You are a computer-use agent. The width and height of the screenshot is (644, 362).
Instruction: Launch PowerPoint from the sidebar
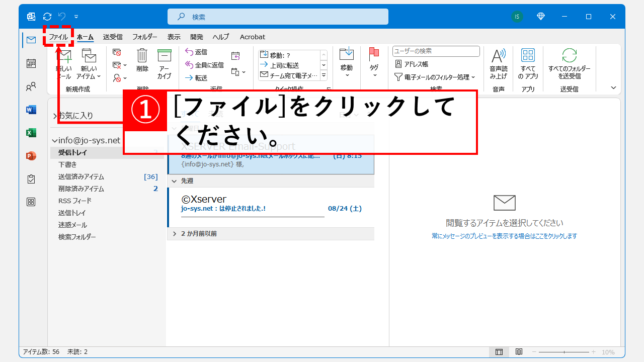(x=31, y=156)
